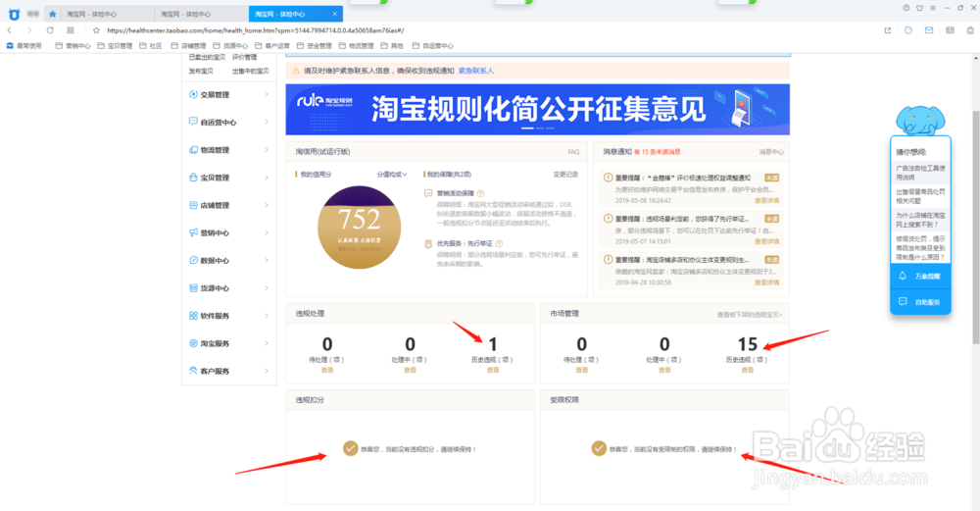Click 查看 under 违规处理 待处理
This screenshot has width=980, height=511.
point(327,371)
